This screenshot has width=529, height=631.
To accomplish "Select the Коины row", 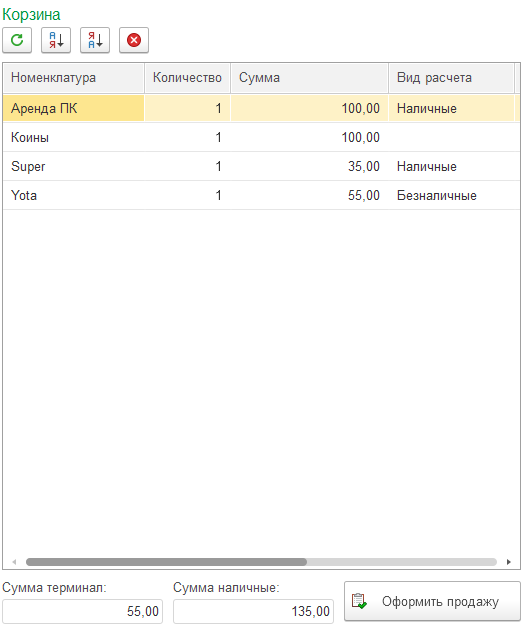I will pos(261,138).
